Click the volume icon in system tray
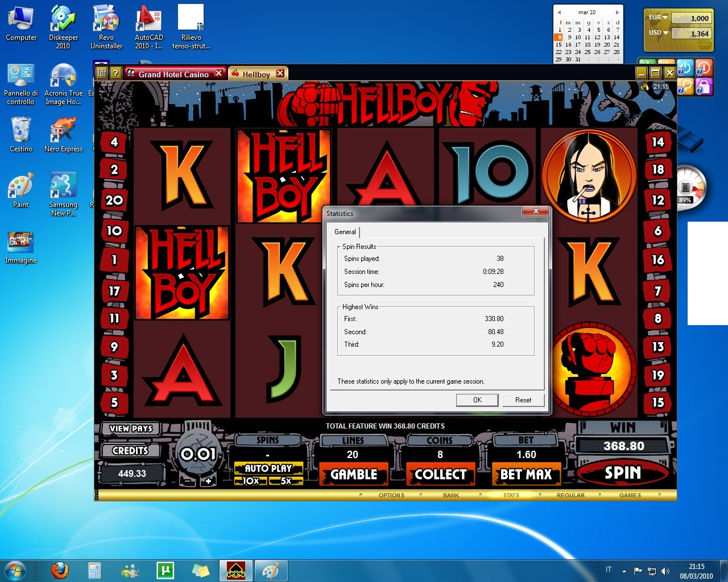The image size is (728, 582). pyautogui.click(x=665, y=571)
